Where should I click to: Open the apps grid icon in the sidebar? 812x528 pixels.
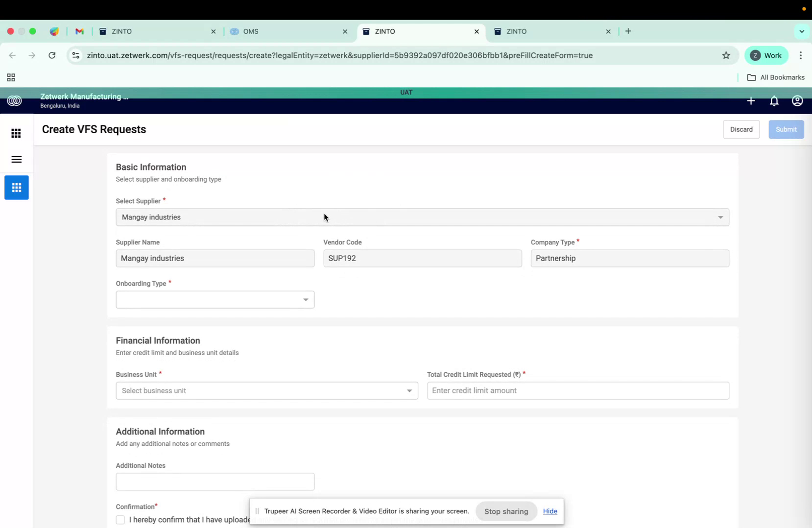click(x=16, y=133)
